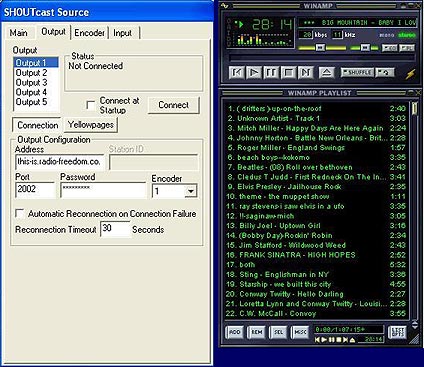Switch to the Input tab
This screenshot has height=367, width=424.
[123, 33]
